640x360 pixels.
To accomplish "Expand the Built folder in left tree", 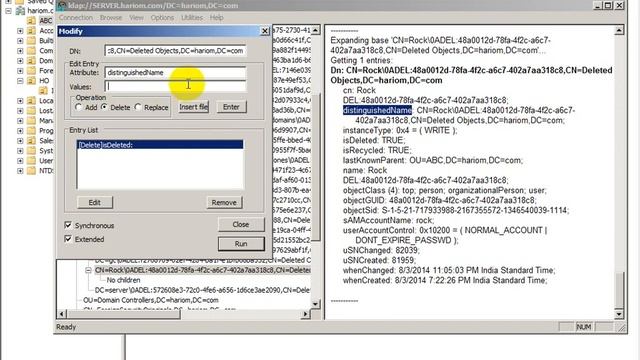I will 20,40.
